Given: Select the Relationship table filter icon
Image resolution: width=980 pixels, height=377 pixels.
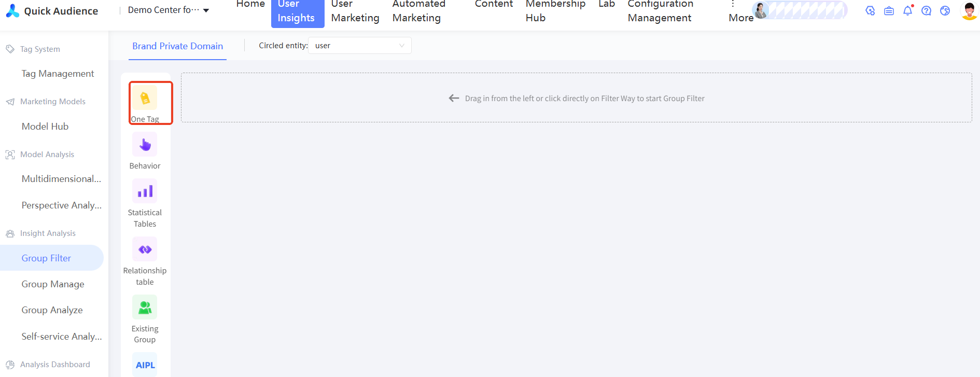Looking at the screenshot, I should 145,249.
